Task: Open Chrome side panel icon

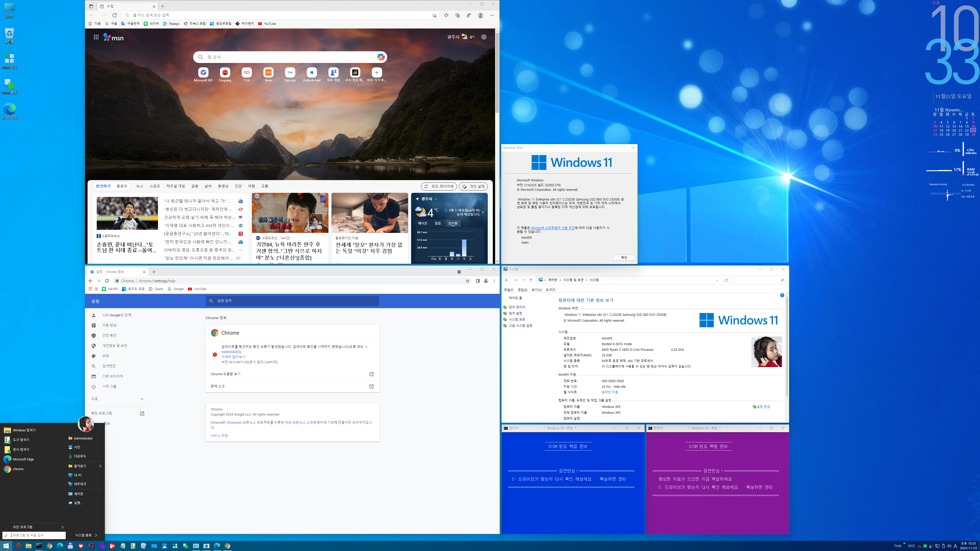Action: [477, 281]
